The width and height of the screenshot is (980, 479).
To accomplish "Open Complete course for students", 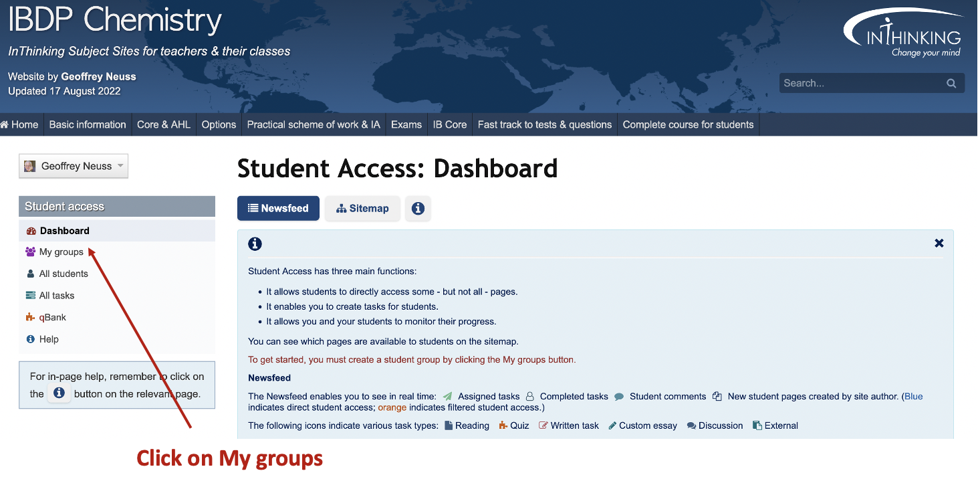I will pos(688,125).
